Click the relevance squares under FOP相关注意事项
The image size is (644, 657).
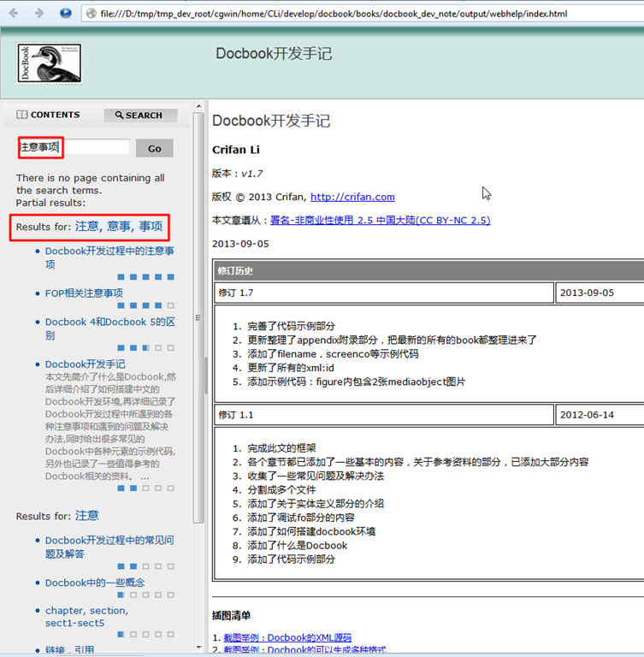(x=145, y=305)
